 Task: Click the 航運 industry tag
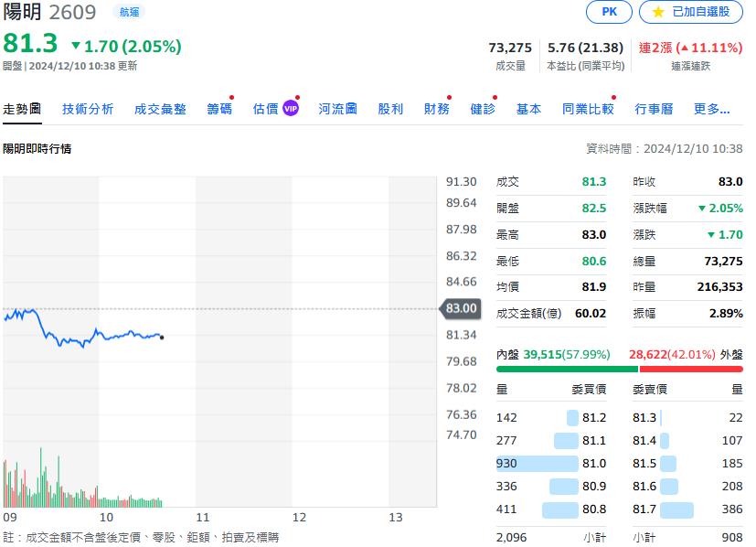(x=129, y=12)
